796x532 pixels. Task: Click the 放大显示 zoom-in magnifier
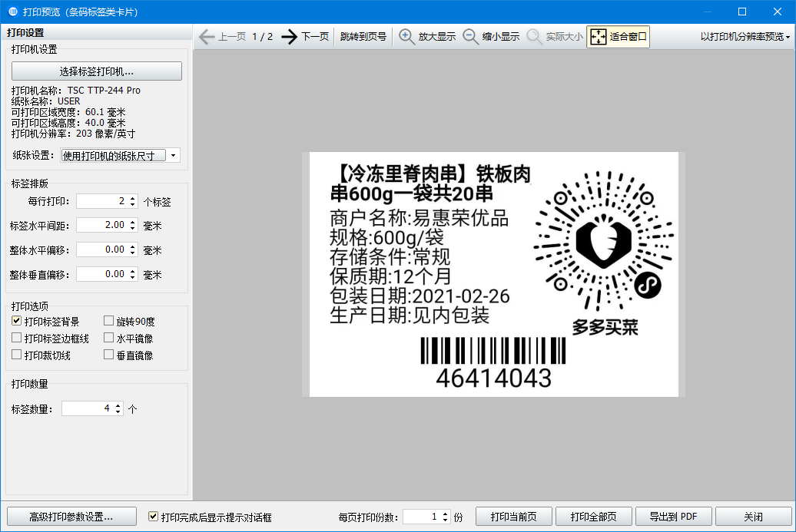(x=427, y=37)
